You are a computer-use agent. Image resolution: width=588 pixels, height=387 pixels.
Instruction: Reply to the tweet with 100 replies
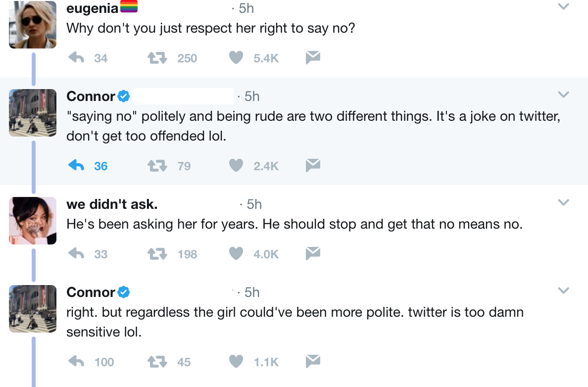pyautogui.click(x=76, y=362)
